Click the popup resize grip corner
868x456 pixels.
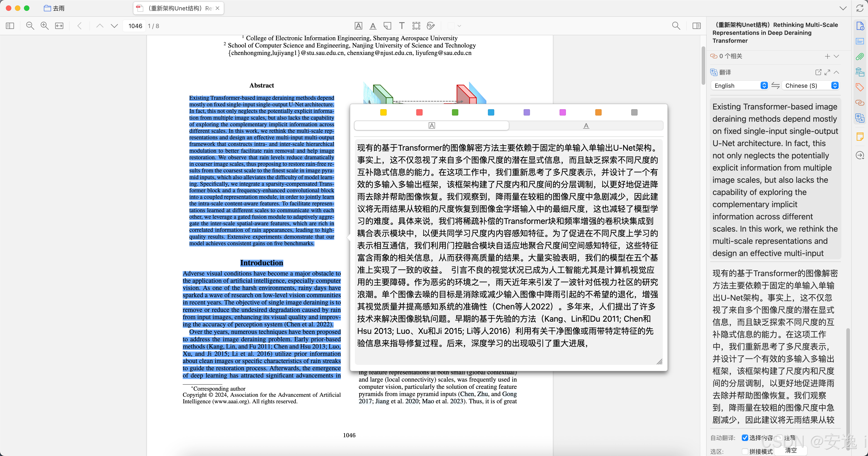coord(659,361)
